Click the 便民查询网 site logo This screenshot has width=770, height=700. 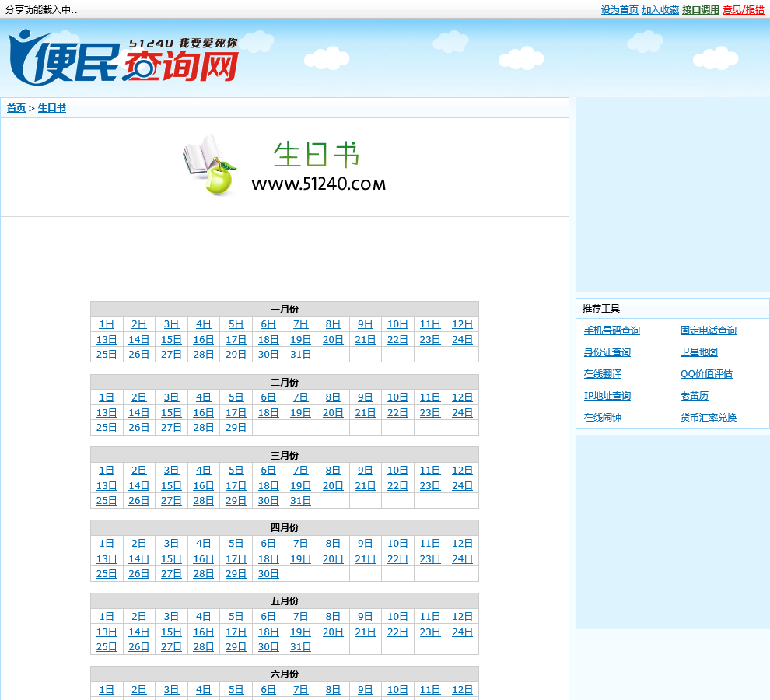coord(123,58)
